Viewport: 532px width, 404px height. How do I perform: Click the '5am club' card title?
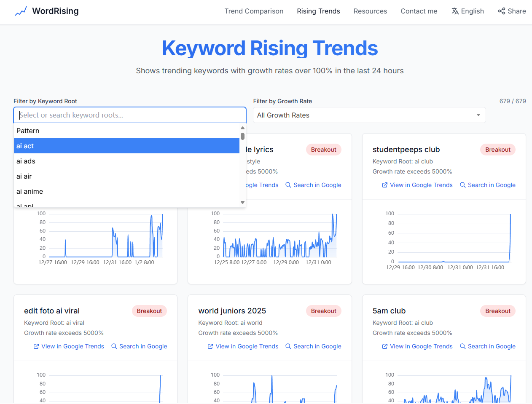(389, 311)
